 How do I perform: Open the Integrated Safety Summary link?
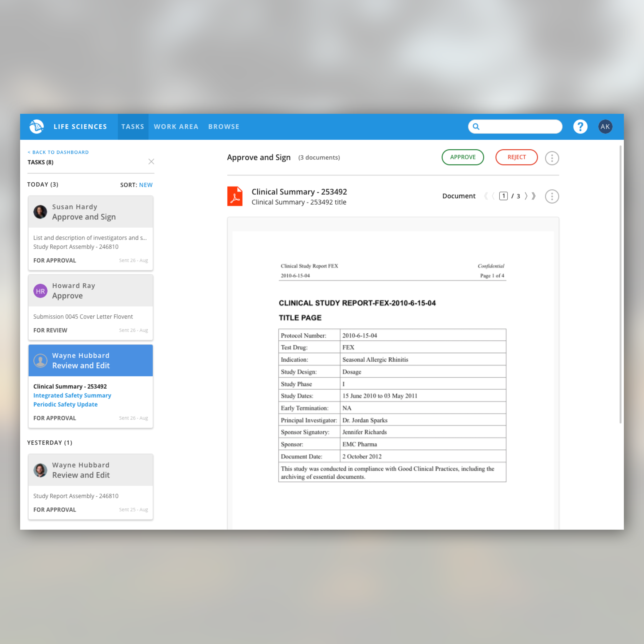tap(72, 395)
